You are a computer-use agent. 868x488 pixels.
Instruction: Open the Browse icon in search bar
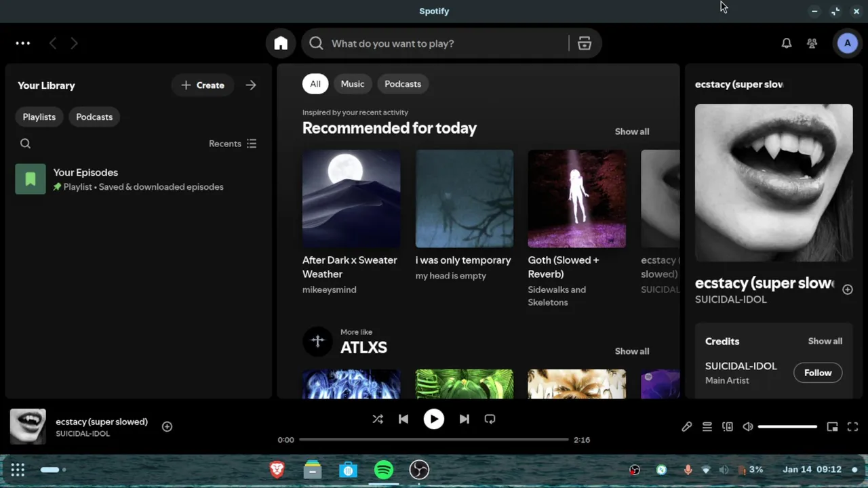585,43
